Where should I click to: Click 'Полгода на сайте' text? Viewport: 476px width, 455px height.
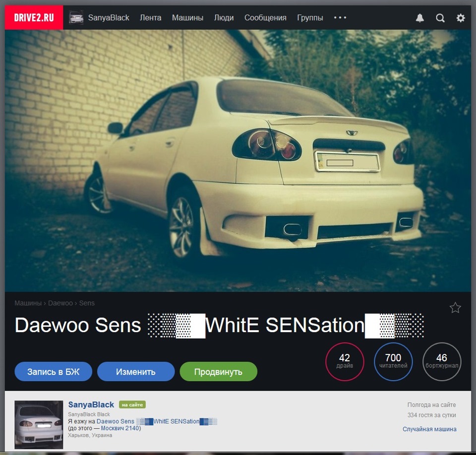pos(431,404)
